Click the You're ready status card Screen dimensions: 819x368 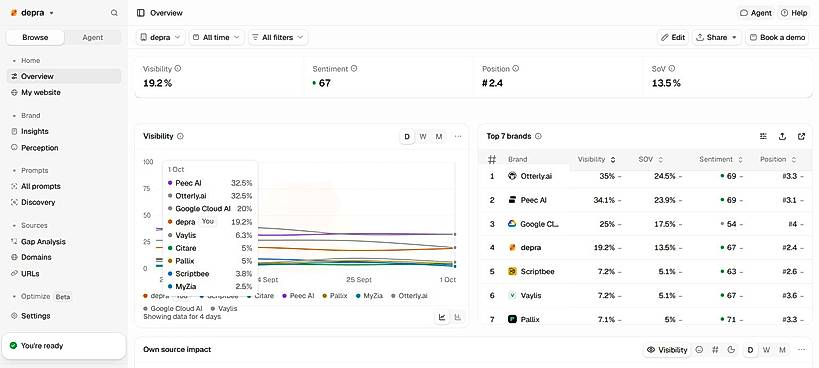coord(64,346)
